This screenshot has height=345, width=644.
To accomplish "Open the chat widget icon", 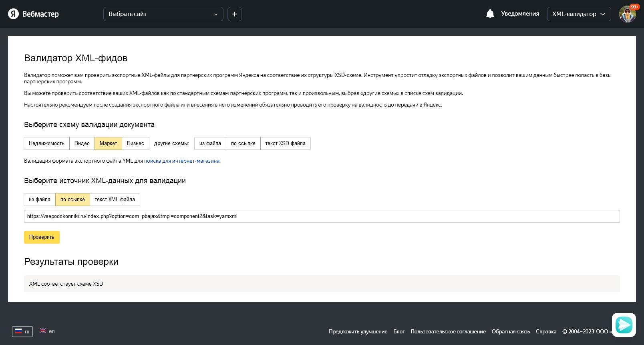I will click(624, 325).
